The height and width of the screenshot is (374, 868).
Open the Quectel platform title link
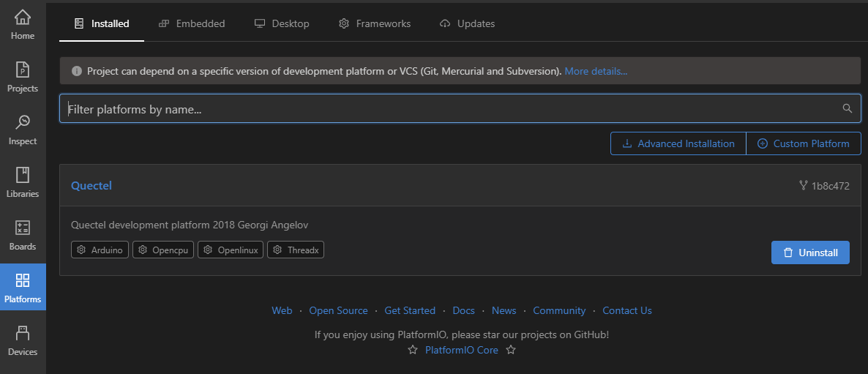tap(91, 185)
